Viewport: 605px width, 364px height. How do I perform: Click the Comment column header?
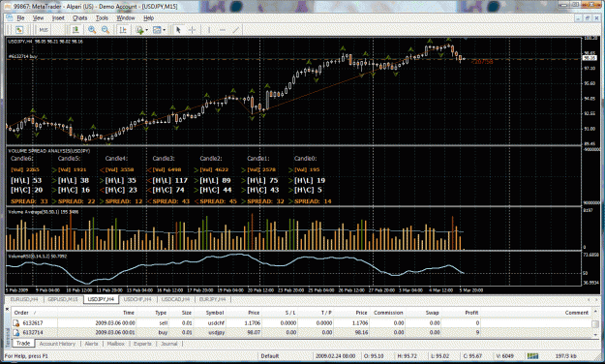tap(535, 313)
